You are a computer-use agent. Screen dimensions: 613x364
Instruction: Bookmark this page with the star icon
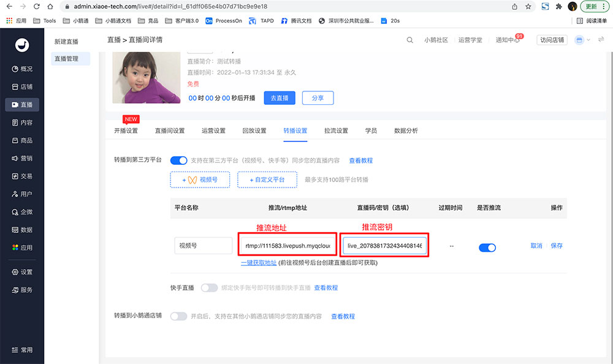(x=528, y=6)
